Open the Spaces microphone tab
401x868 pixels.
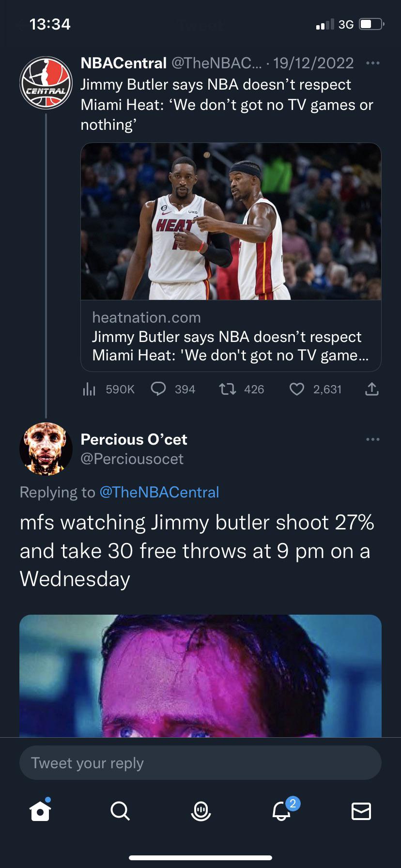200,810
